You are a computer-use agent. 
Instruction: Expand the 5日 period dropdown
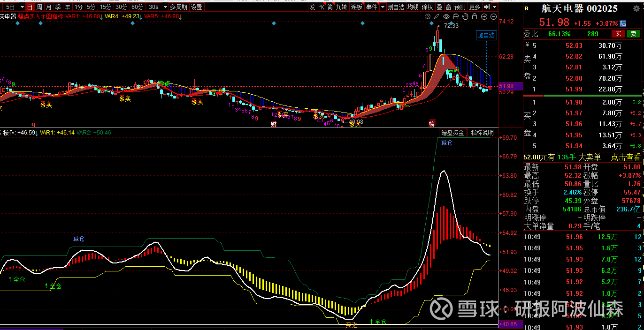[x=22, y=7]
